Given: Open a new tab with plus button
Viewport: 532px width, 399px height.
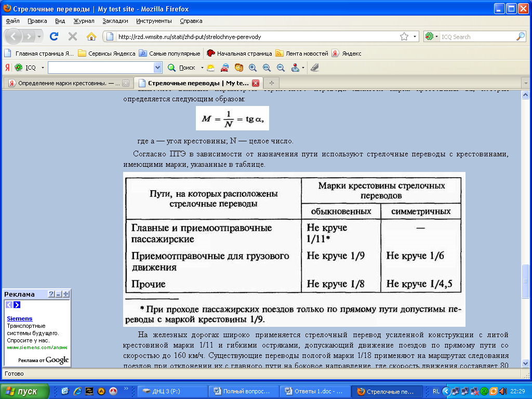Looking at the screenshot, I should pos(271,83).
